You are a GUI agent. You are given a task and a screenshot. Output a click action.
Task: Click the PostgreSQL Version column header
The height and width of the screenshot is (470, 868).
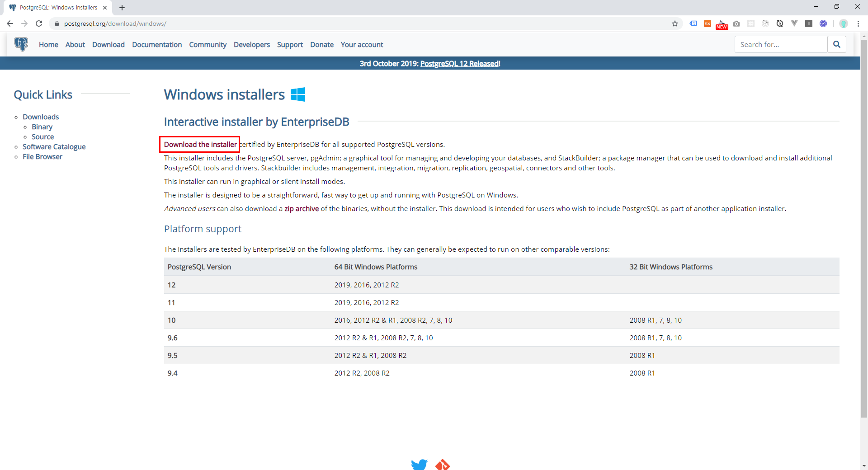(199, 267)
